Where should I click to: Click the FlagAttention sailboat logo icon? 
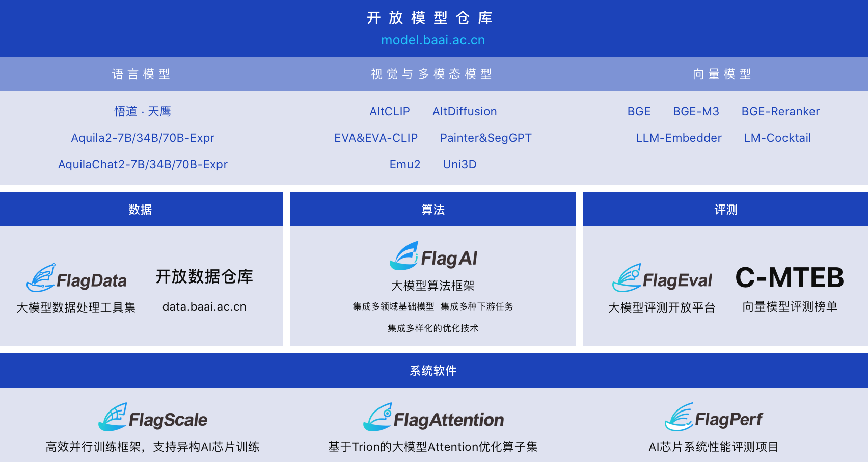click(x=377, y=417)
